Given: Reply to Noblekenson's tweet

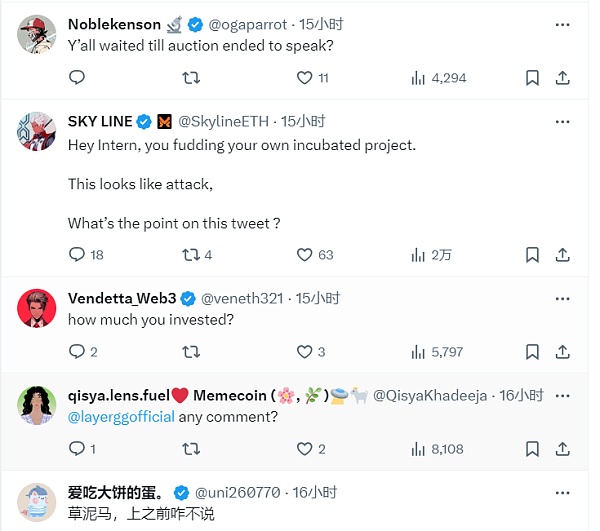Looking at the screenshot, I should (x=77, y=77).
